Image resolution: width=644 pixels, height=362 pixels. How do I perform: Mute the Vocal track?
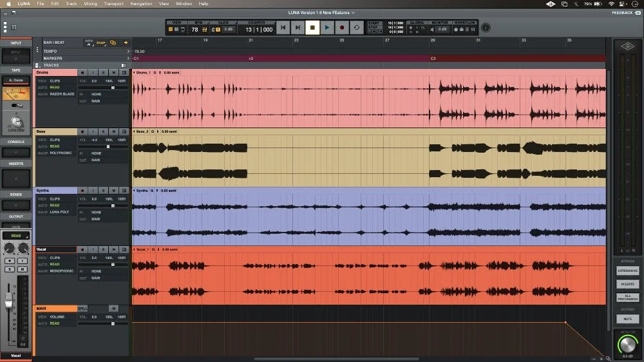114,249
